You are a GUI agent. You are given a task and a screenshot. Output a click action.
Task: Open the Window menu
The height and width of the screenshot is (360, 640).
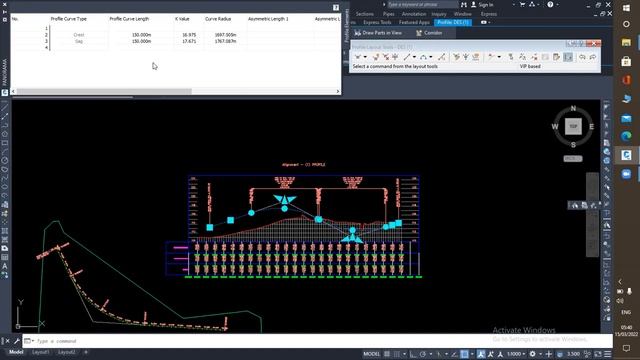pos(462,14)
